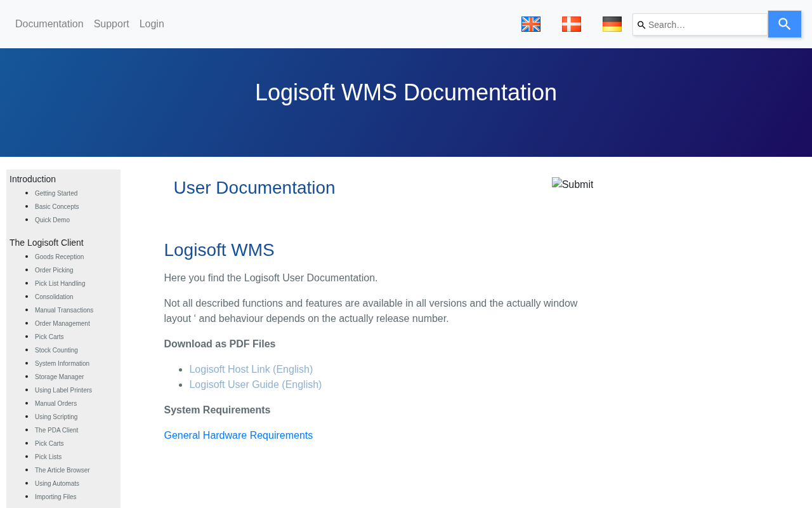Image resolution: width=812 pixels, height=508 pixels.
Task: Click the Download as PDF Files label
Action: tap(220, 344)
